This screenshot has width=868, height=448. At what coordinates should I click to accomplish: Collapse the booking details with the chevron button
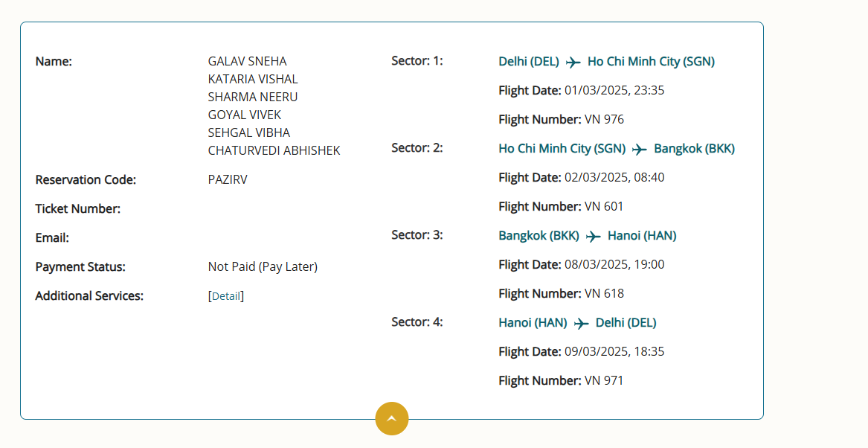tap(392, 419)
